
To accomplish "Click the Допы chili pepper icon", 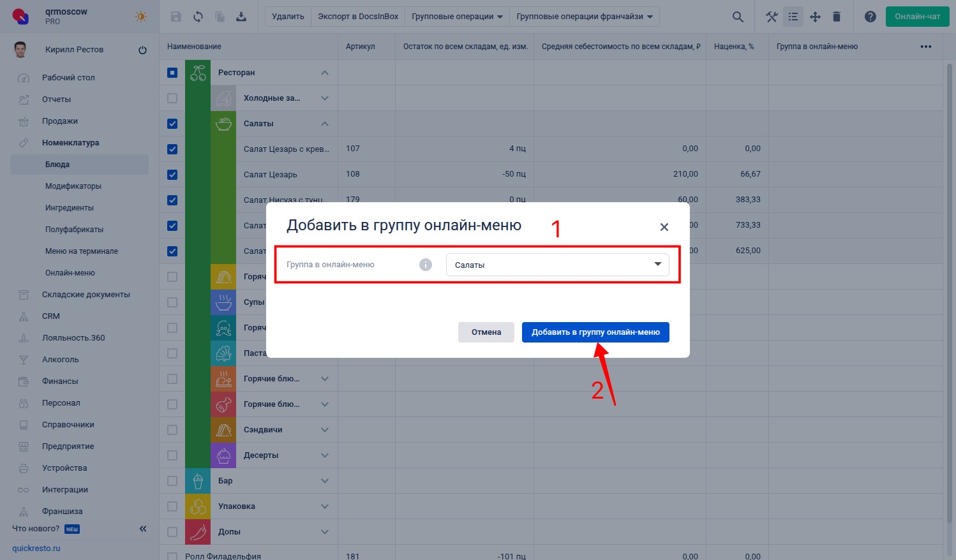I will 198,532.
